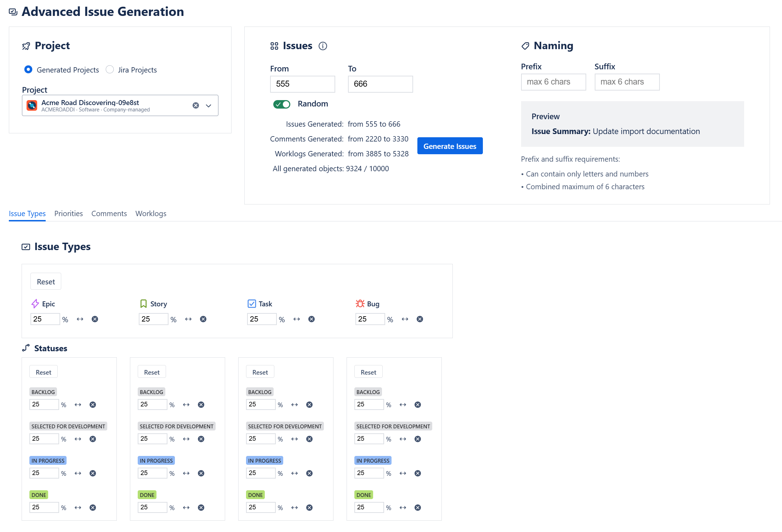Remove the Bug issue type percentage

[x=419, y=319]
